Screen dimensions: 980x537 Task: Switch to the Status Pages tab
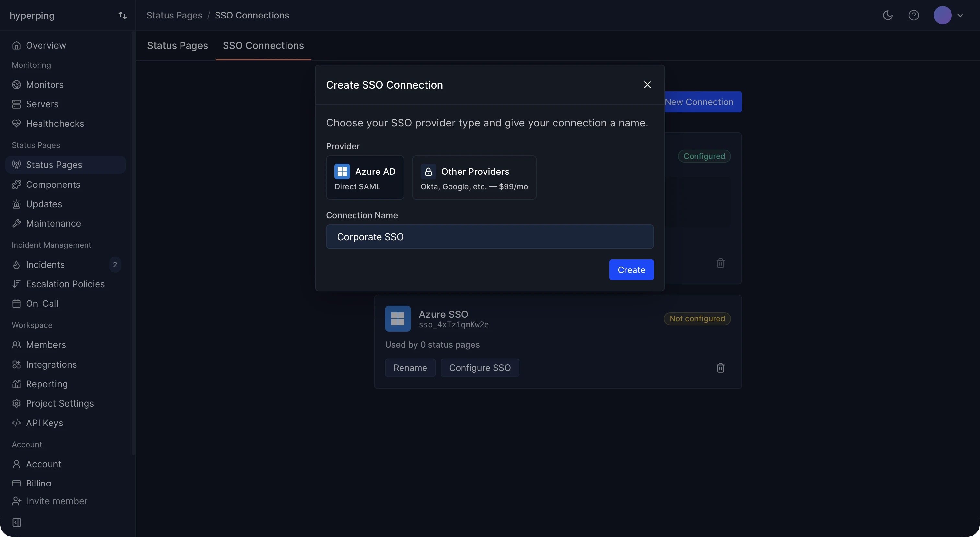(177, 46)
